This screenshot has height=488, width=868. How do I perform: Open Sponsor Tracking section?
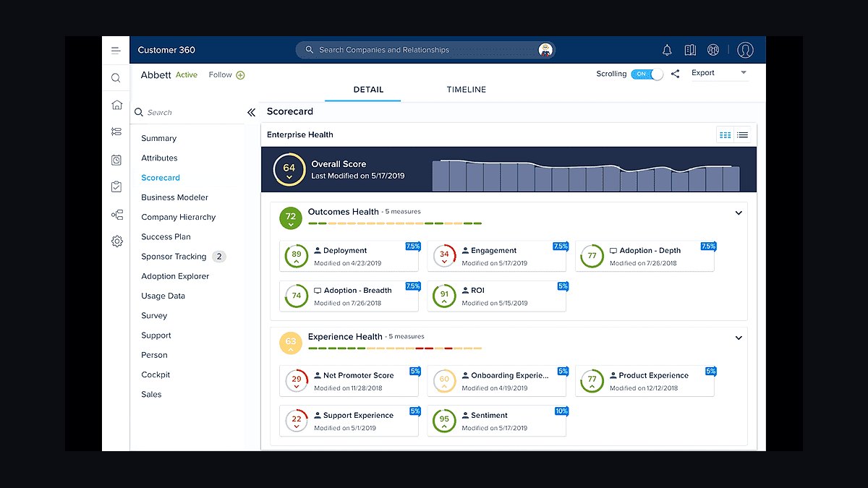[174, 257]
